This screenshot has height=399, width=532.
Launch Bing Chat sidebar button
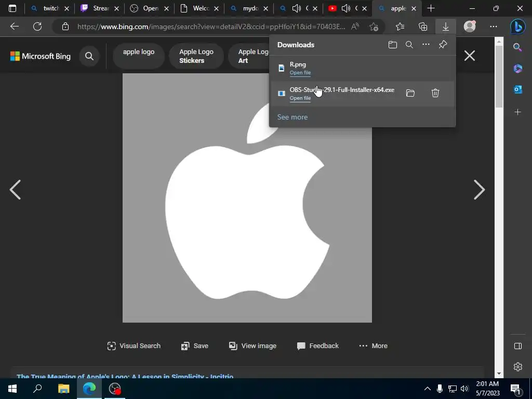(x=518, y=27)
